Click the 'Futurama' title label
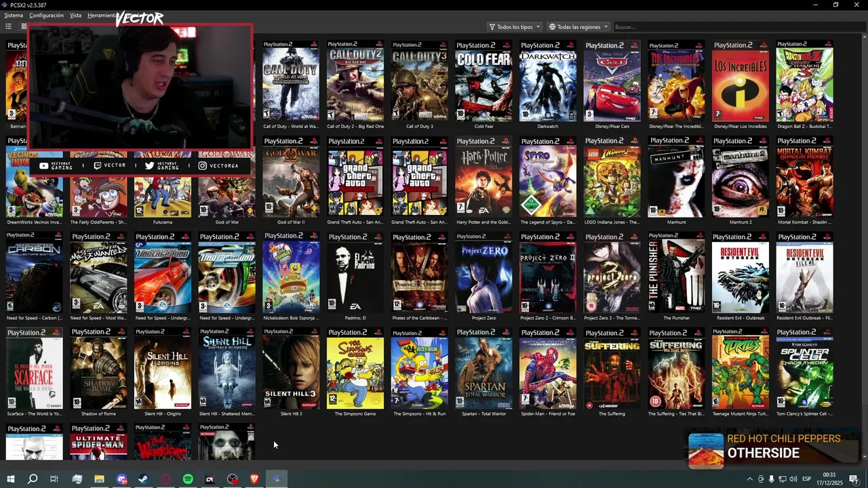 pos(163,222)
